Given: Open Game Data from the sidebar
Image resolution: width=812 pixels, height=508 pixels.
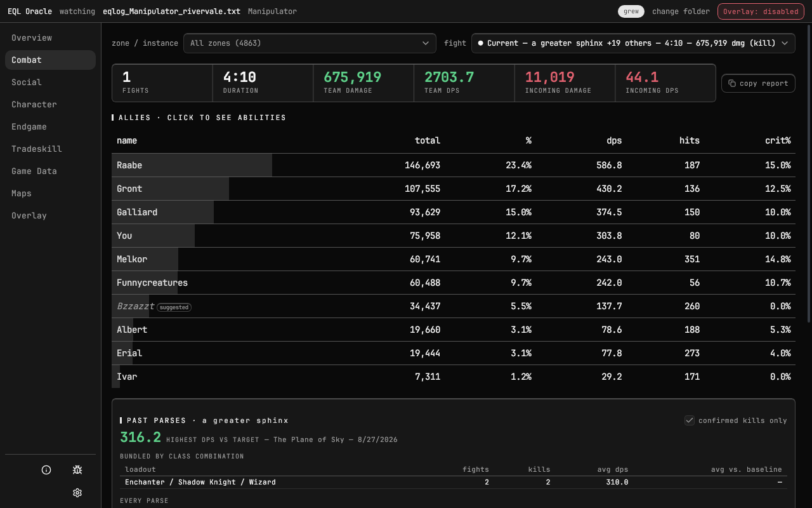Looking at the screenshot, I should (x=50, y=171).
